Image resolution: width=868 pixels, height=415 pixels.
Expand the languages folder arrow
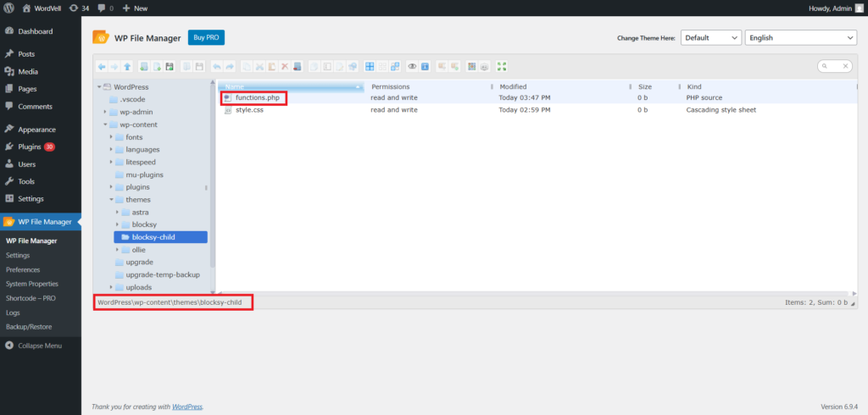coord(111,149)
